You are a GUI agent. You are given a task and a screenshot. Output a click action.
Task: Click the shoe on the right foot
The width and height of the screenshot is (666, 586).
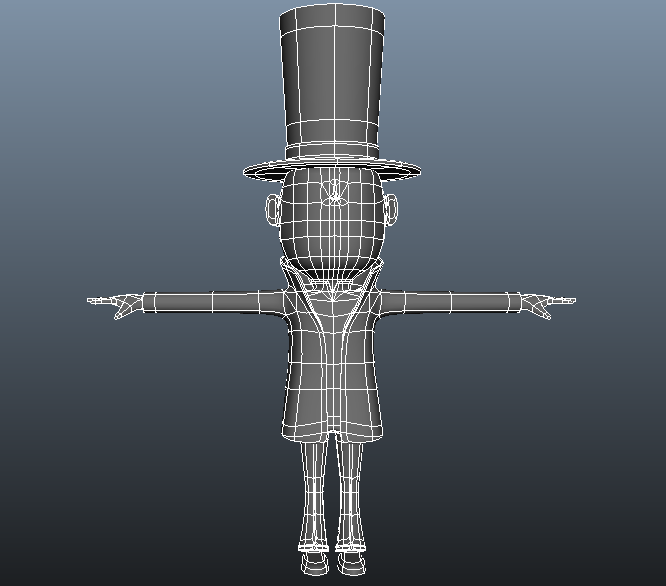[x=351, y=564]
